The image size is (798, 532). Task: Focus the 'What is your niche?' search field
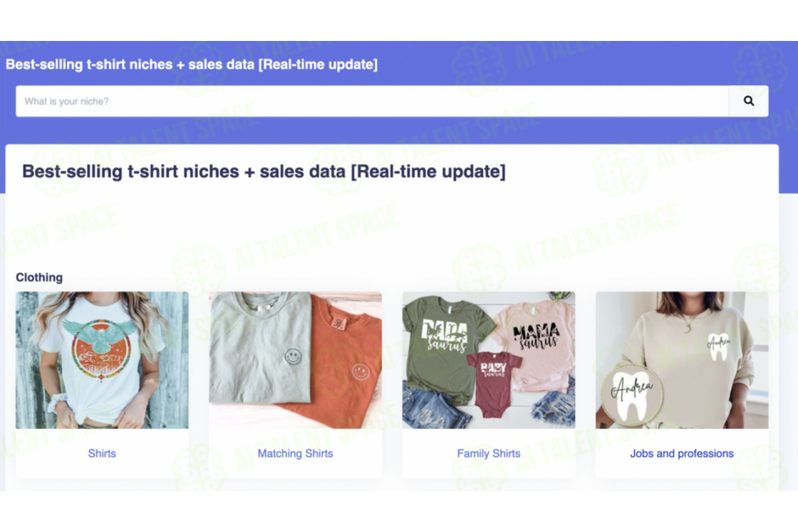click(x=372, y=101)
